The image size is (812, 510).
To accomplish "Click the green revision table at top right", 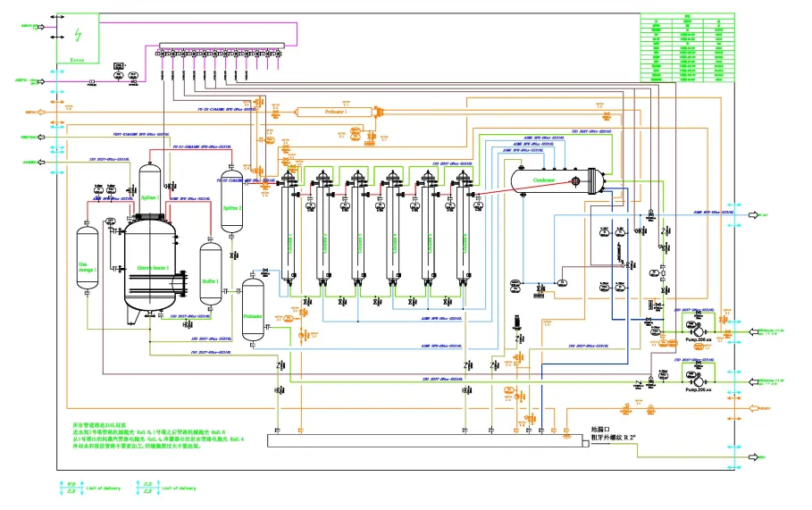I will point(687,49).
